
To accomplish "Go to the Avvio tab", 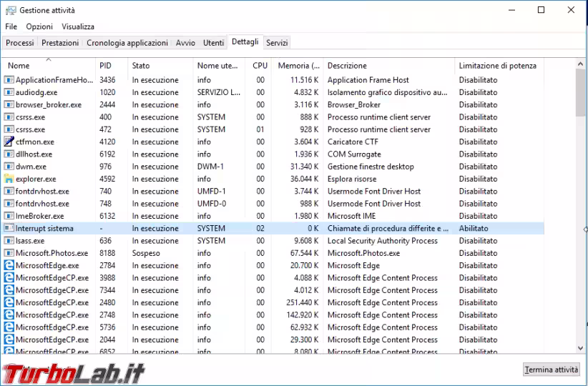I will 185,43.
